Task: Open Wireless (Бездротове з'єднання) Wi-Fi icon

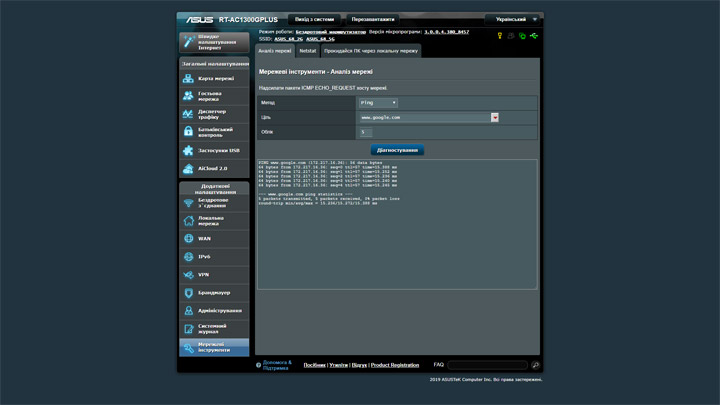Action: tap(188, 202)
